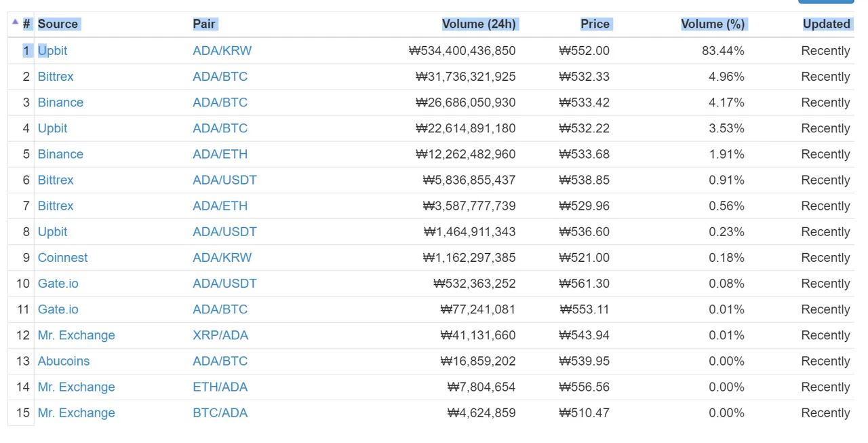Image resolution: width=868 pixels, height=443 pixels.
Task: Open Bittrex ADA/BTC pair link
Action: pos(220,77)
